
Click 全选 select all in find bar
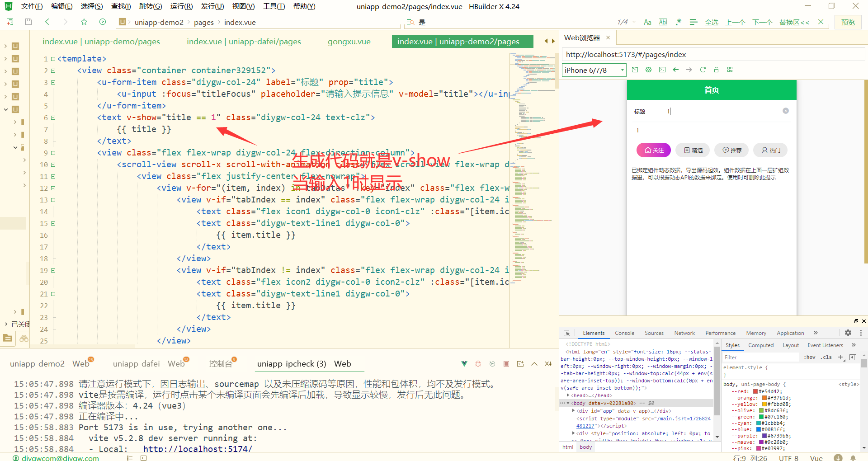[712, 22]
